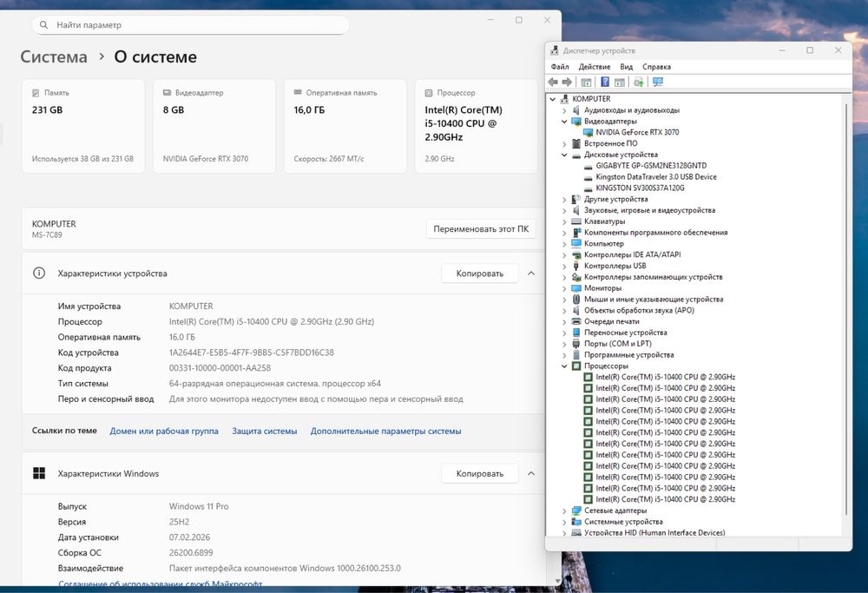868x593 pixels.
Task: Expand the Системные устройства category
Action: click(x=564, y=522)
